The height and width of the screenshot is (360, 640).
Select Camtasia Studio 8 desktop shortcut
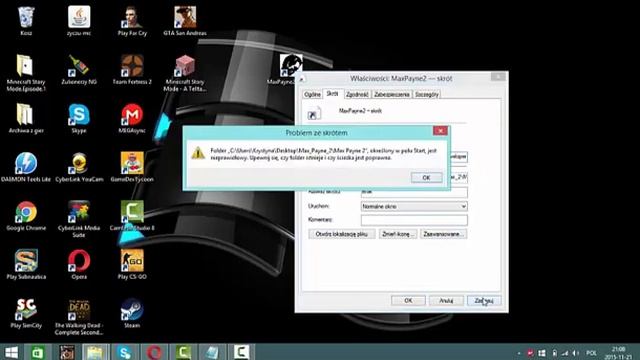132,216
